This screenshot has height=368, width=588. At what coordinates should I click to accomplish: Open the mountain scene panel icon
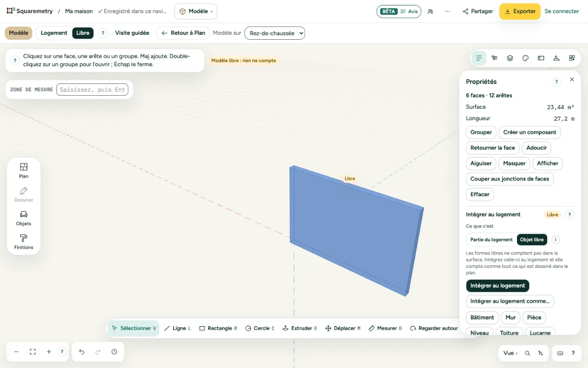[x=557, y=58]
